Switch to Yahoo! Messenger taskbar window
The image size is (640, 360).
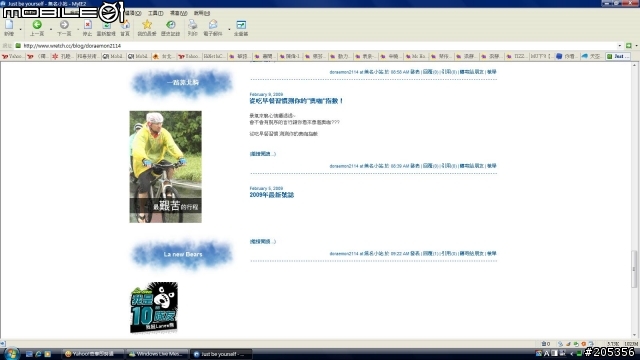pyautogui.click(x=92, y=354)
